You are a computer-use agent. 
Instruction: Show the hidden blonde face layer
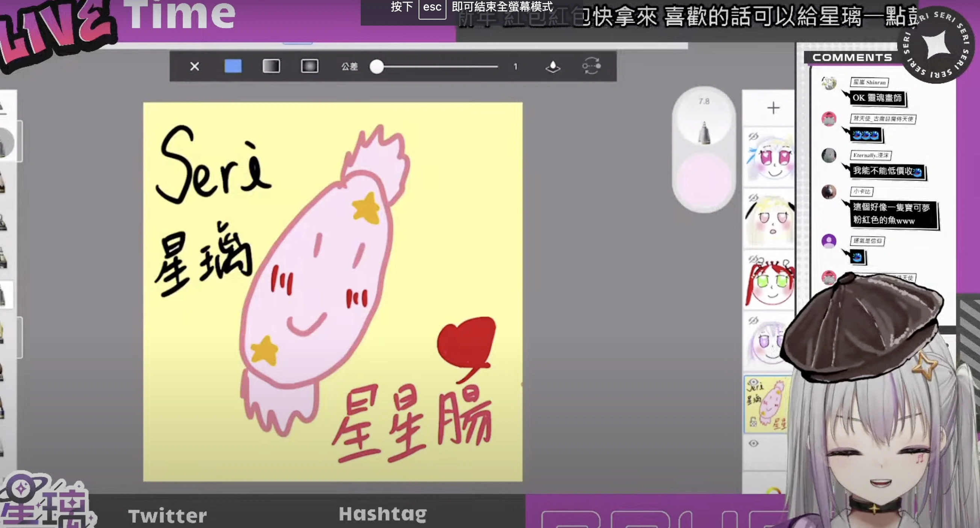tap(754, 197)
